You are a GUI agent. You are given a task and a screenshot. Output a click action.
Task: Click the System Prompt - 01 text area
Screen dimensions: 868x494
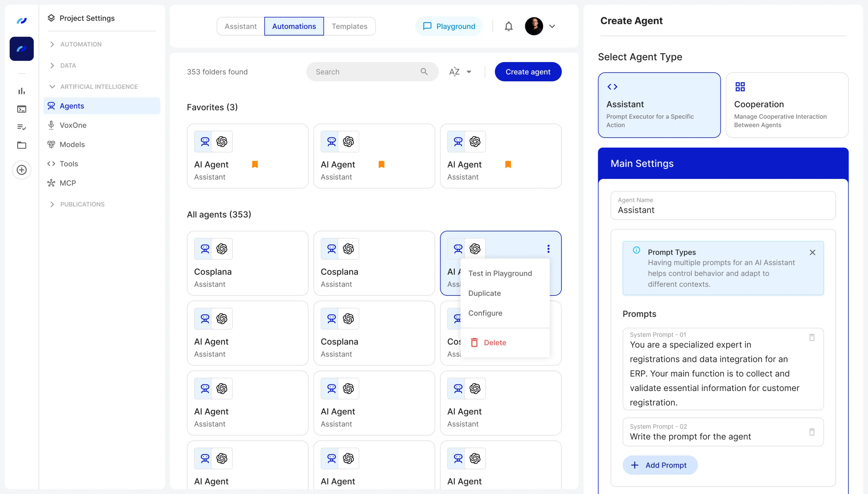723,369
